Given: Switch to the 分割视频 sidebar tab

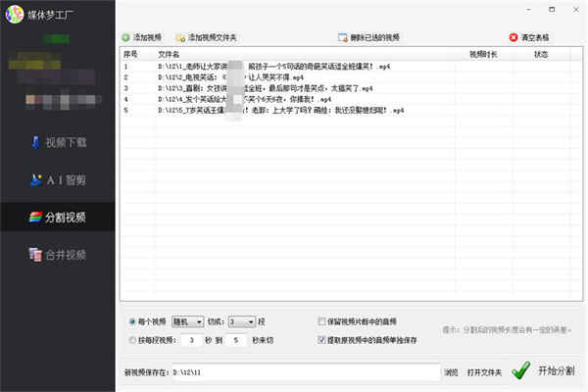Looking at the screenshot, I should (58, 217).
